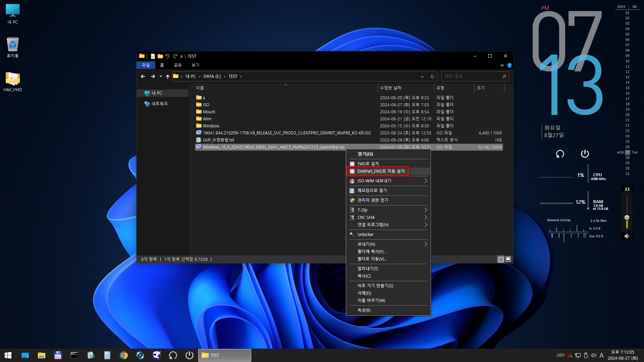Select the Mount folder row

coord(349,112)
